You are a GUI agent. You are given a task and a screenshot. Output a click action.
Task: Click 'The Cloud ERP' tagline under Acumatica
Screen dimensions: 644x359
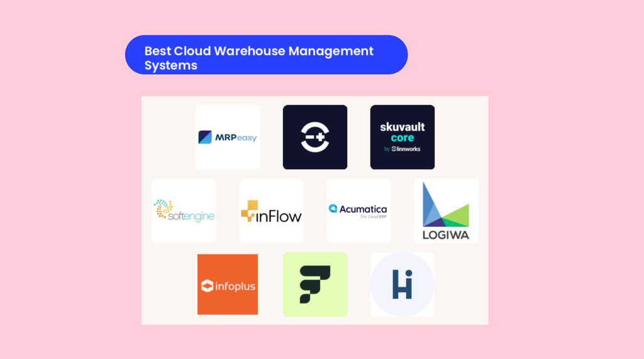374,217
